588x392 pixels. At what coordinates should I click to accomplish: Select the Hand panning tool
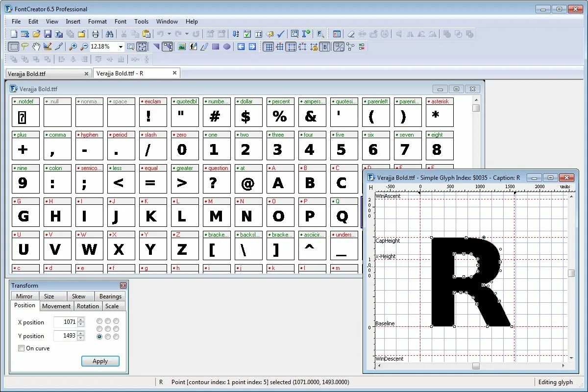pyautogui.click(x=36, y=47)
